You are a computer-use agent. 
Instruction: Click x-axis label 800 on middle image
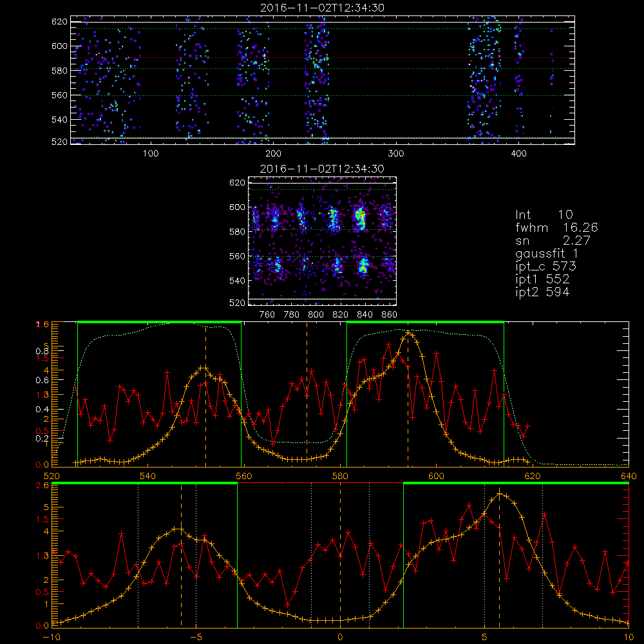[x=316, y=315]
